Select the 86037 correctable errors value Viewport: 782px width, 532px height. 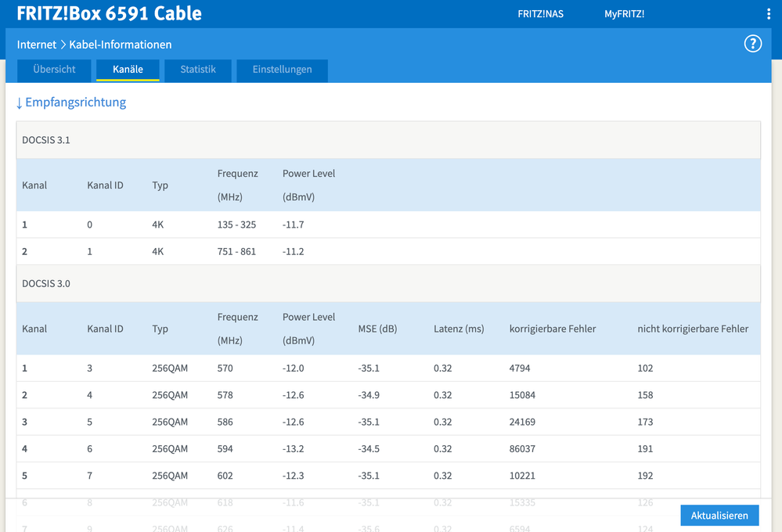click(524, 449)
